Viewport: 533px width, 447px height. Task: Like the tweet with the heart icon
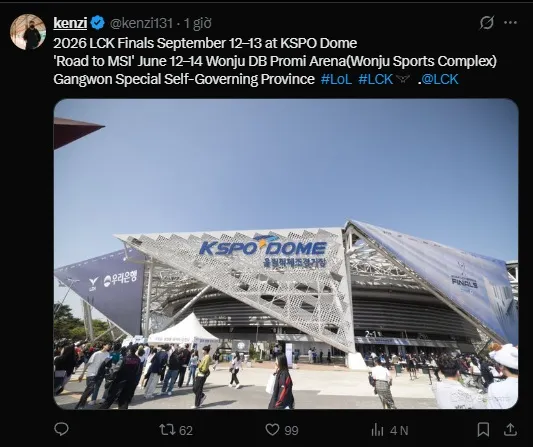pos(272,430)
